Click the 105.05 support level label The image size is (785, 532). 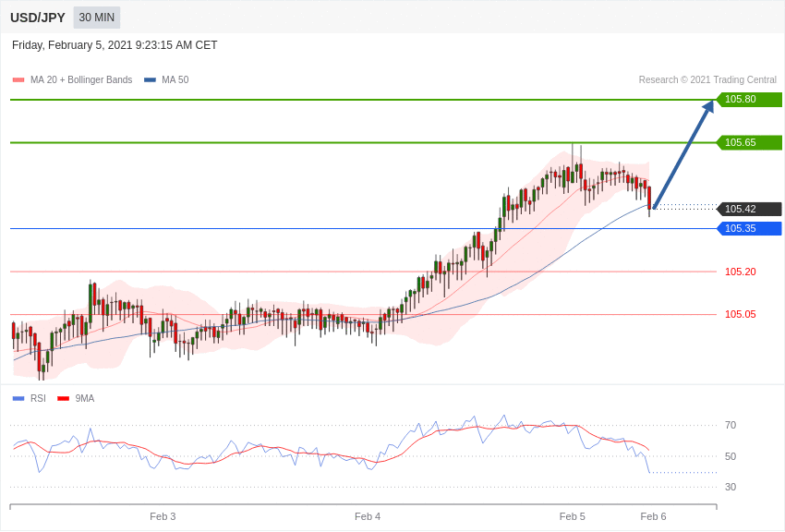pyautogui.click(x=741, y=314)
